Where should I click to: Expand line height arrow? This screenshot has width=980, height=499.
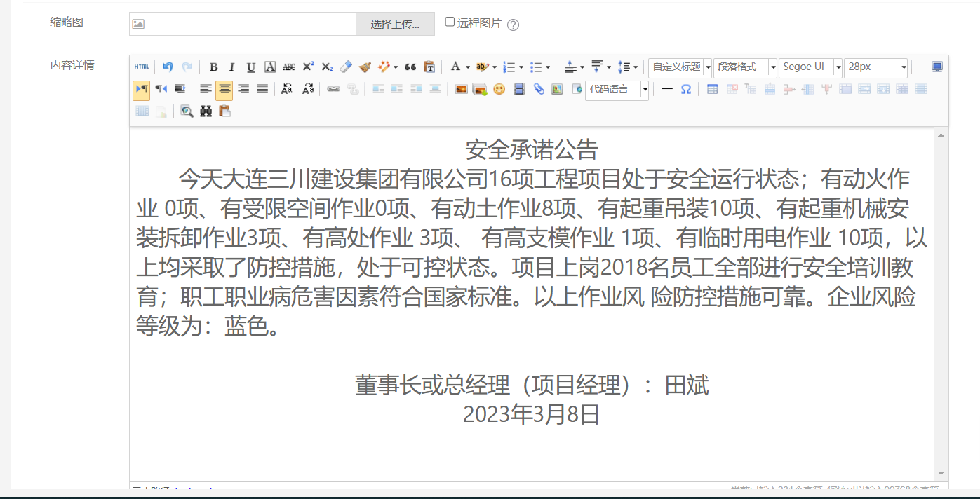(636, 68)
